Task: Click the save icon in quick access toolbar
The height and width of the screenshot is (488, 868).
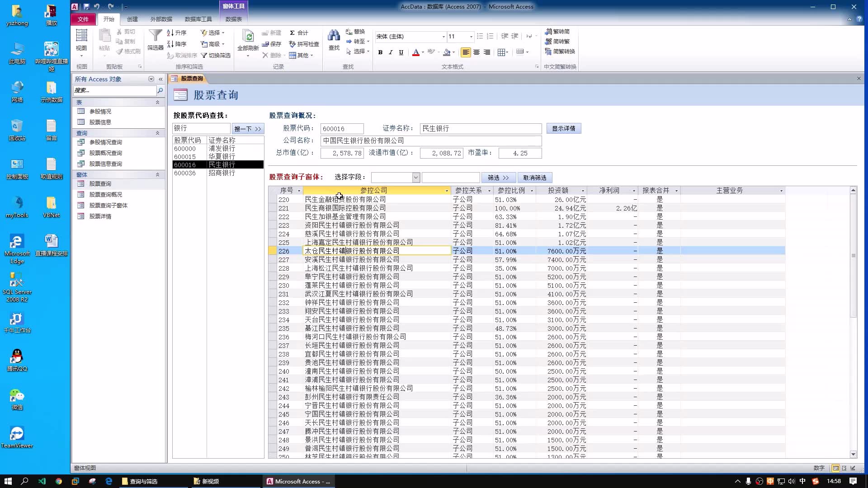Action: pos(86,6)
